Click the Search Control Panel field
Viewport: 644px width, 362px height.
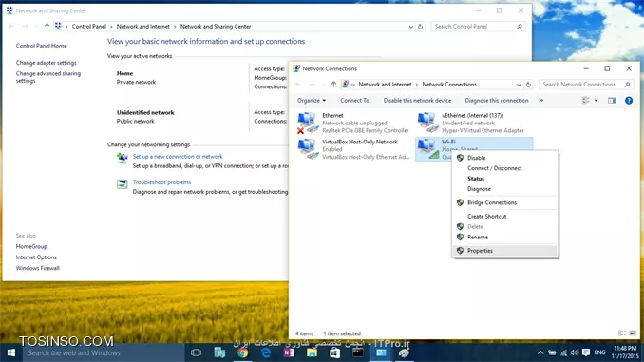[x=478, y=27]
